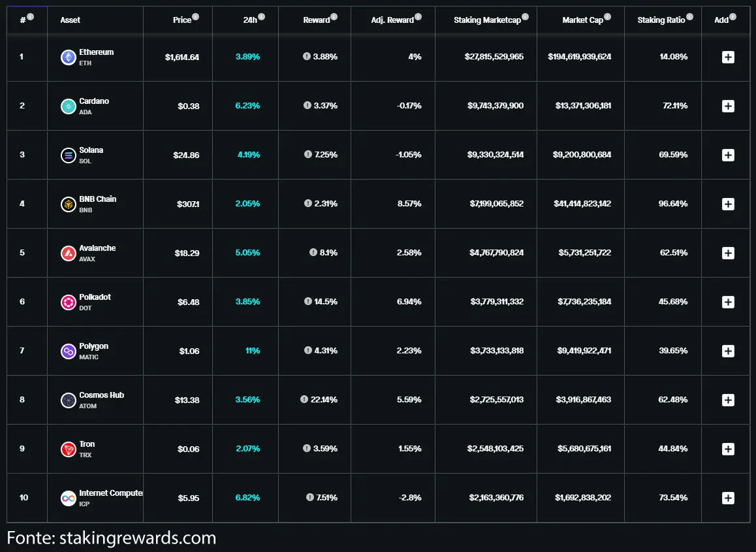Open the Avalanche asset name link
Image resolution: width=756 pixels, height=552 pixels.
click(97, 248)
